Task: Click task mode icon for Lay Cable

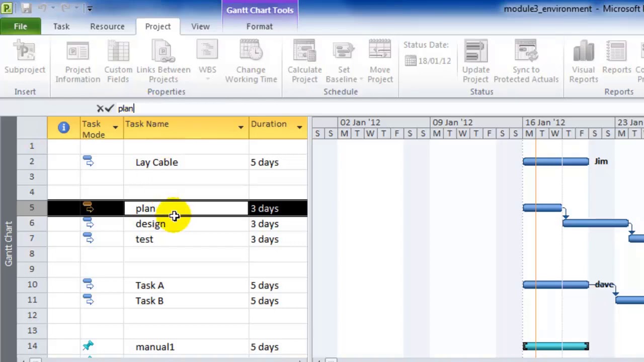Action: coord(88,161)
